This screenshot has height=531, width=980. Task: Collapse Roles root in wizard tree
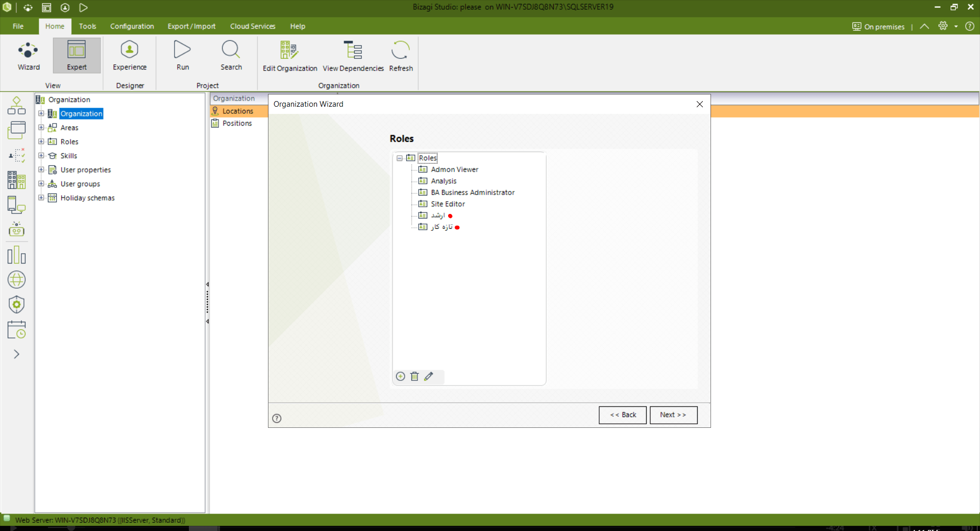pos(400,158)
